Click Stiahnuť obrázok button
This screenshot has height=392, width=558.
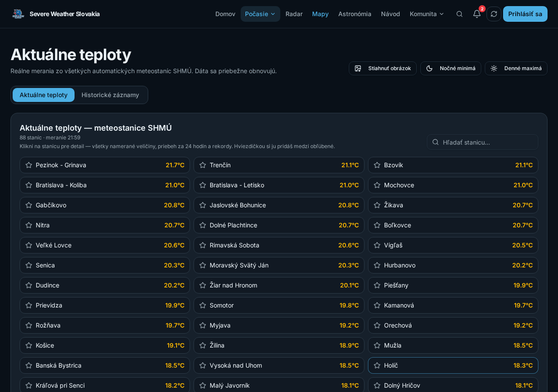[383, 68]
